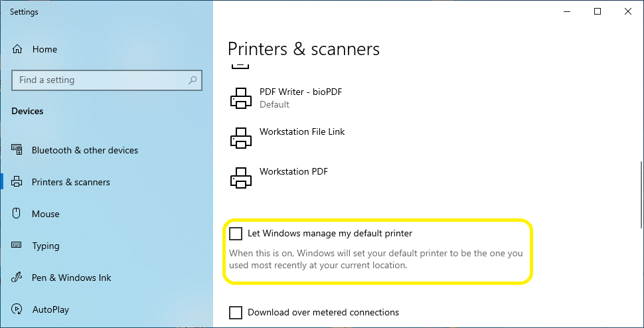The image size is (644, 328).
Task: Click the Home house icon
Action: 17,49
